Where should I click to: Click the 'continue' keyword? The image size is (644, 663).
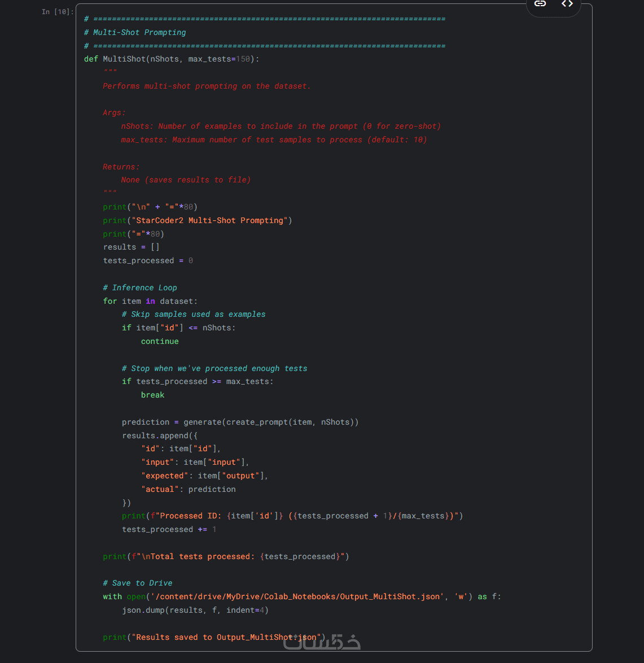[160, 341]
